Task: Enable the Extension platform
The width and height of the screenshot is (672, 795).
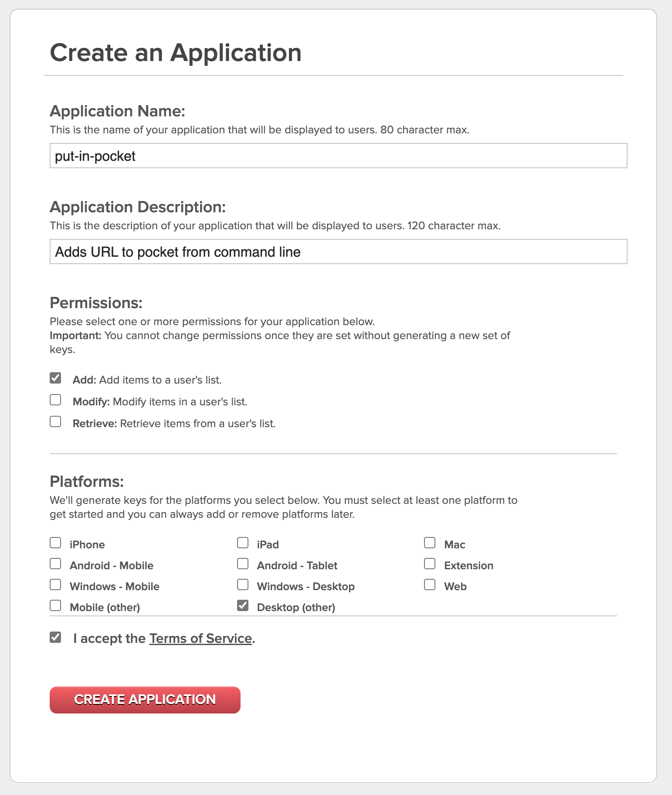Action: (429, 563)
